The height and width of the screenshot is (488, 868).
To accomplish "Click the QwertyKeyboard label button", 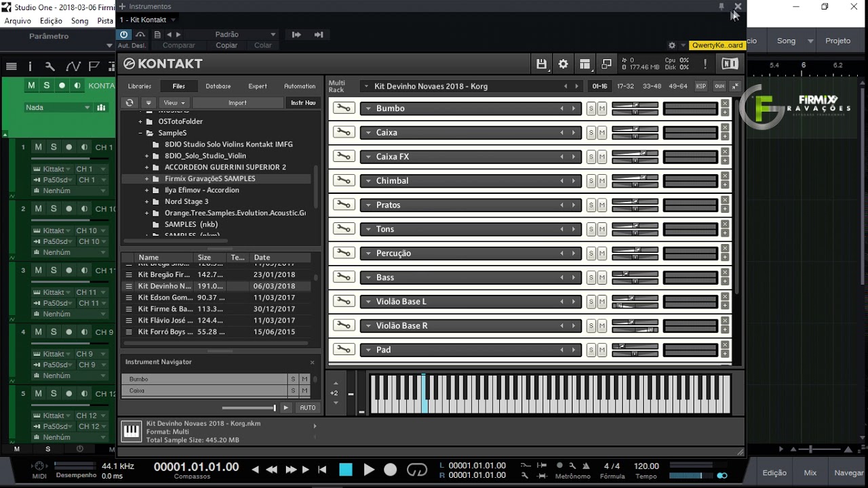I will 717,45.
